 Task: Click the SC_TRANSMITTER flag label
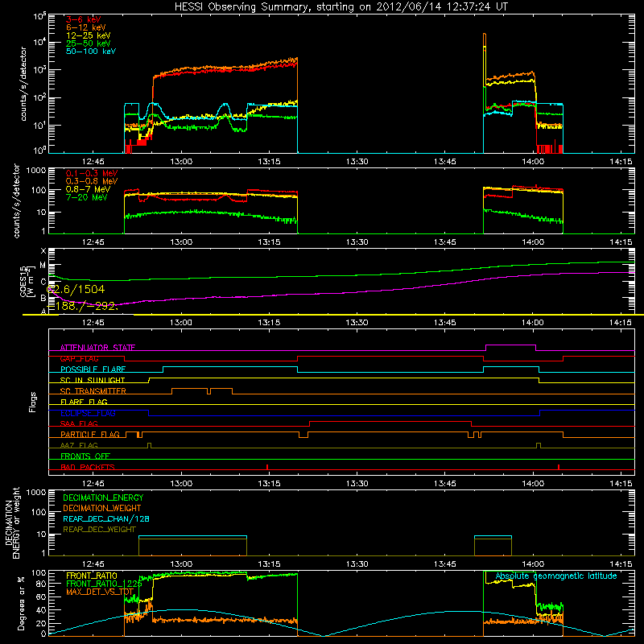[x=93, y=391]
